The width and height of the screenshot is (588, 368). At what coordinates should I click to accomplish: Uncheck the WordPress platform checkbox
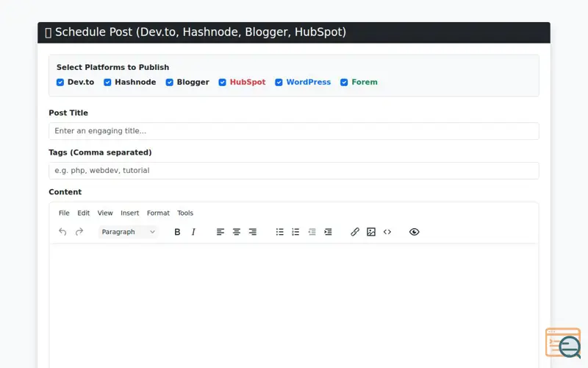coord(279,82)
